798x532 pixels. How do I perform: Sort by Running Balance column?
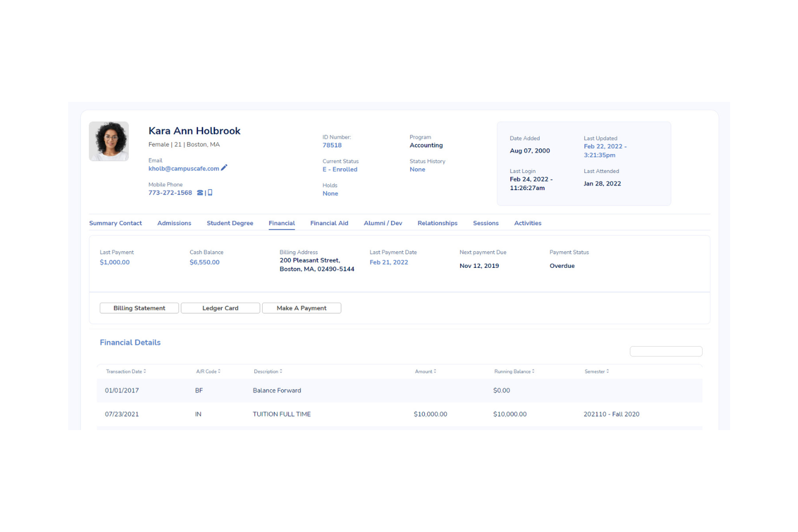(514, 371)
